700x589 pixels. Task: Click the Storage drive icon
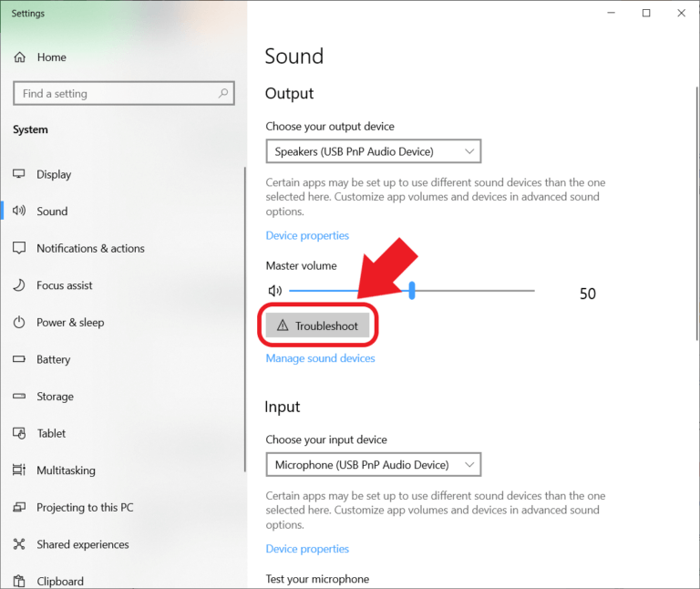(19, 397)
